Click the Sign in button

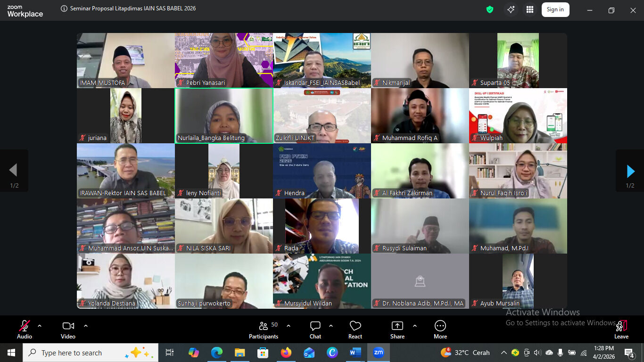click(555, 9)
